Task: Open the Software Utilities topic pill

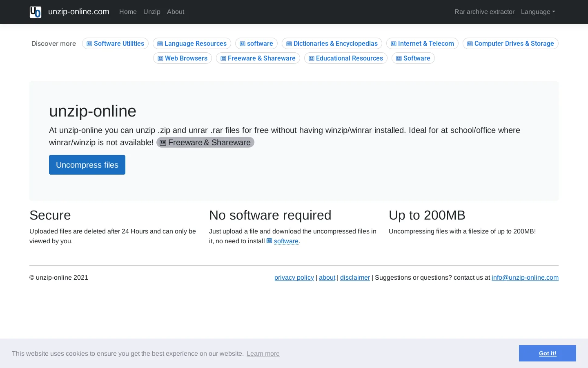Action: [115, 43]
